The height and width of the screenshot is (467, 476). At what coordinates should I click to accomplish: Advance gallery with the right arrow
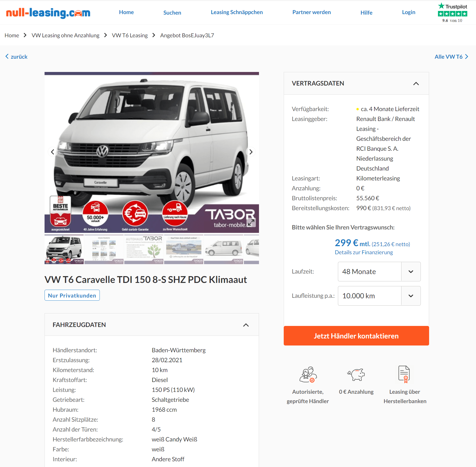(x=251, y=152)
